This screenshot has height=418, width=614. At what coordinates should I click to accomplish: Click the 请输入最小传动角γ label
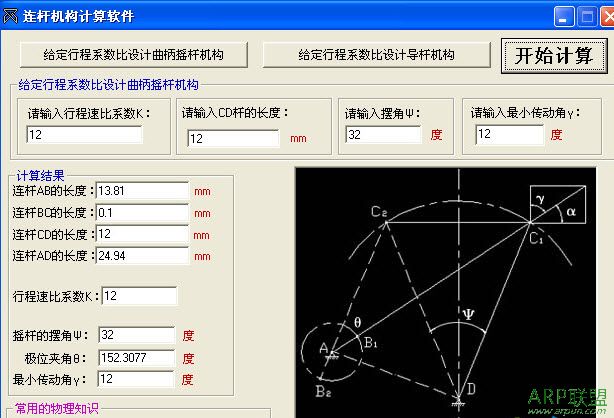pos(526,113)
